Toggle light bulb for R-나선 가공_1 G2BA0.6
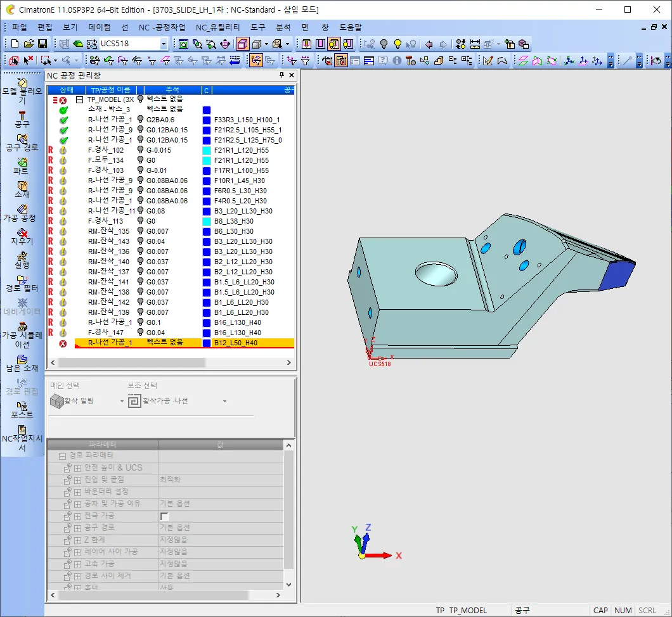The image size is (672, 617). (x=140, y=119)
